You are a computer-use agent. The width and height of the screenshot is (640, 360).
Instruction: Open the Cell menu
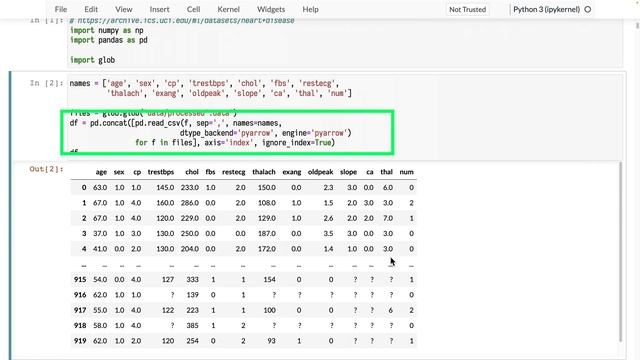(x=193, y=9)
